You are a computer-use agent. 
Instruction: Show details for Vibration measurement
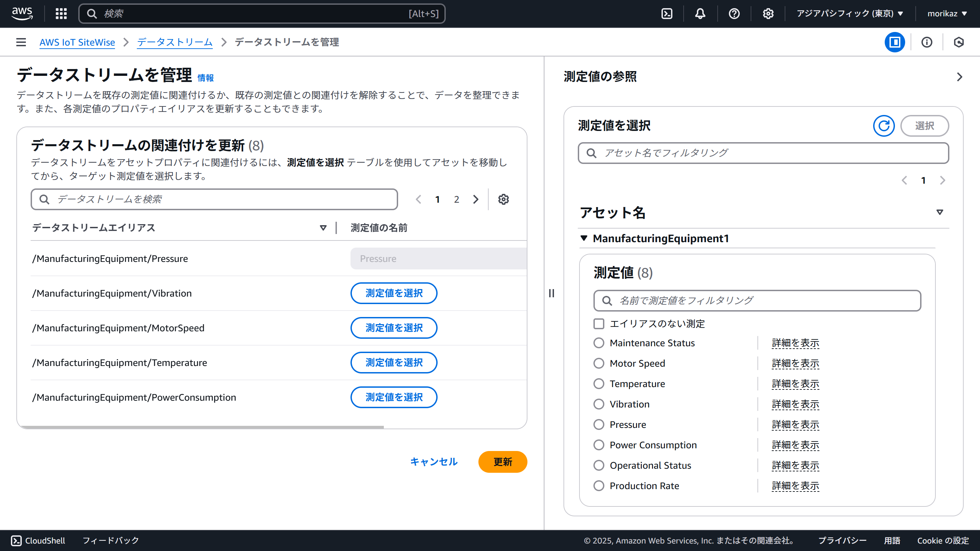tap(796, 404)
